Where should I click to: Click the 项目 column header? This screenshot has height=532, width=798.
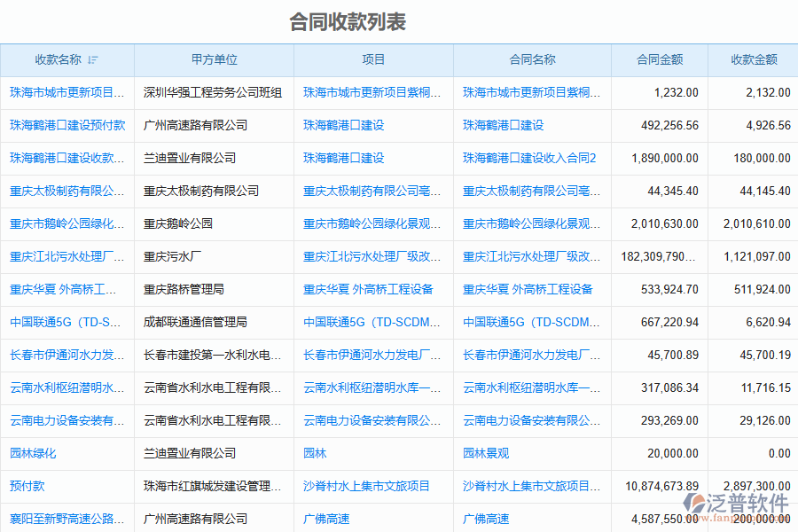pyautogui.click(x=373, y=60)
